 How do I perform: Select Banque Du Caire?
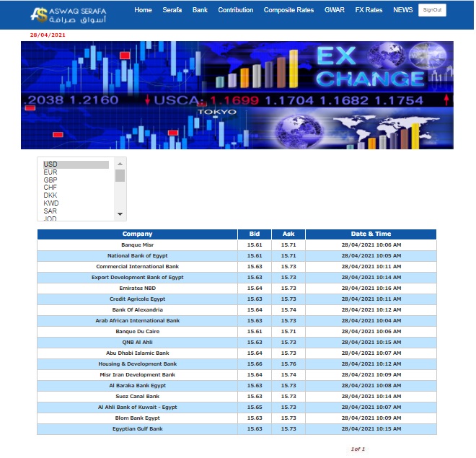point(138,332)
